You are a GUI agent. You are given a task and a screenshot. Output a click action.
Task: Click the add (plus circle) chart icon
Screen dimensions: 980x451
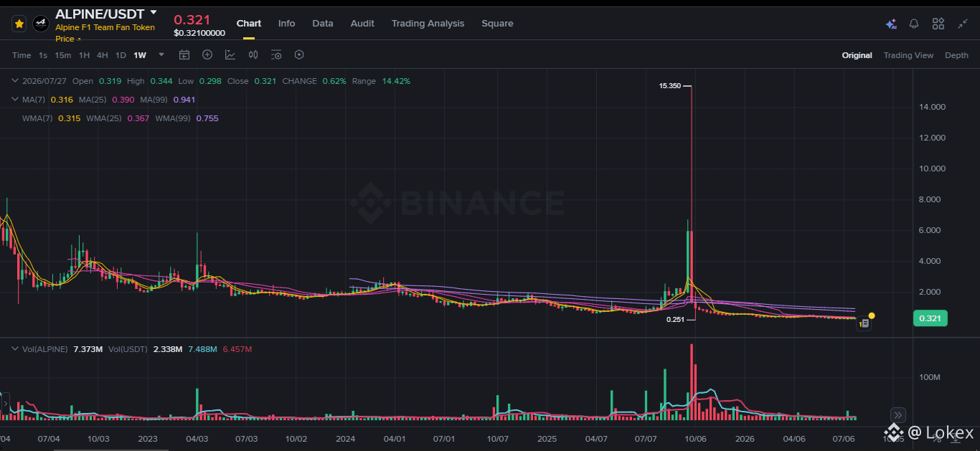207,54
